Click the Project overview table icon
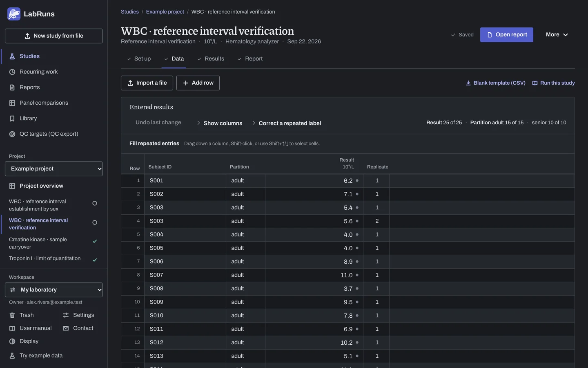588x368 pixels. (12, 186)
